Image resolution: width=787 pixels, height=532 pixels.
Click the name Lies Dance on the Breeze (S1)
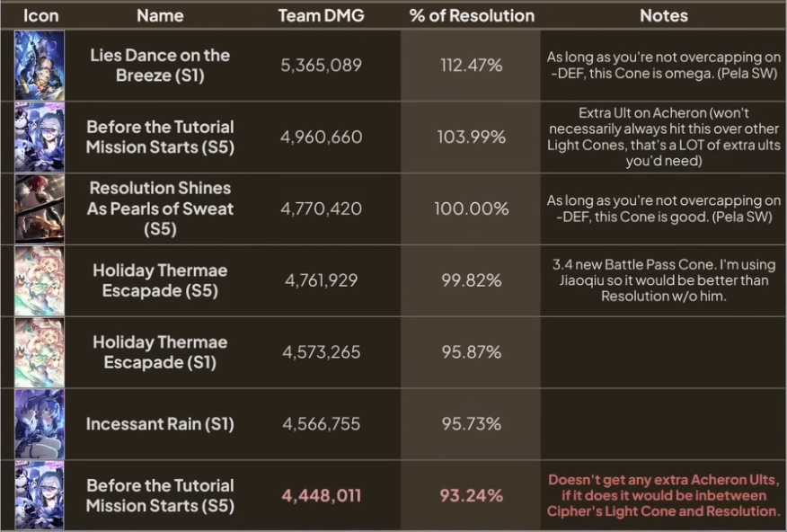coord(160,66)
